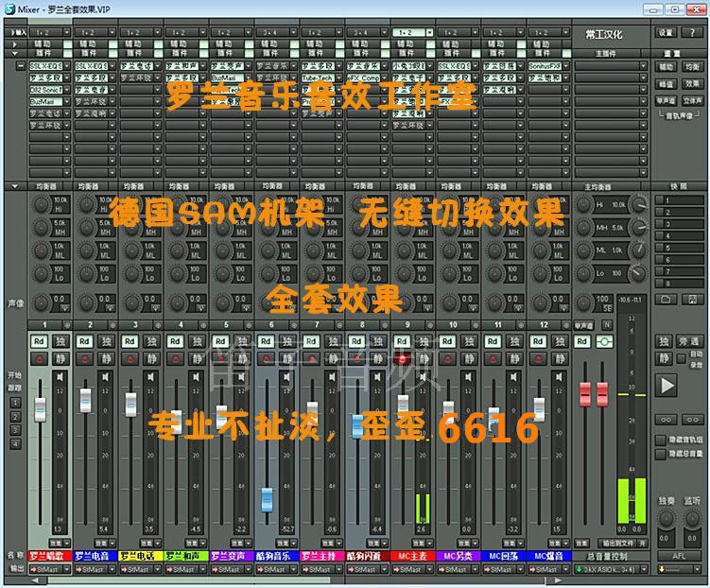Screen dimensions: 710x588
Task: Arm record on channel 2 罗兰电音
Action: point(85,359)
